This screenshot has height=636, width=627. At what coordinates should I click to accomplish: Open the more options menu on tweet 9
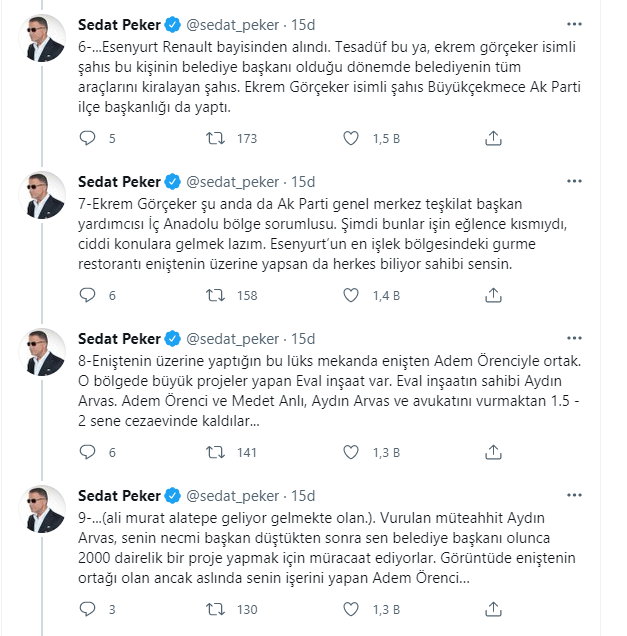(x=574, y=496)
